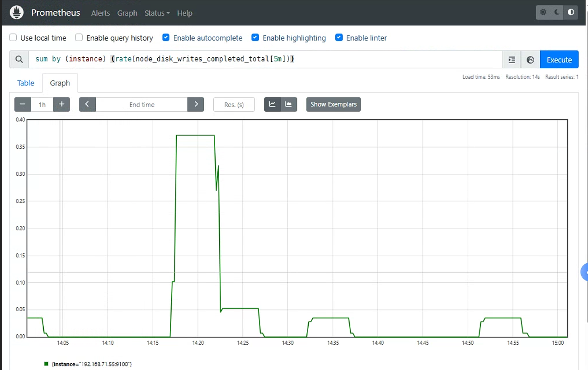Open the metrics explorer globe icon
This screenshot has width=588, height=370.
[531, 60]
